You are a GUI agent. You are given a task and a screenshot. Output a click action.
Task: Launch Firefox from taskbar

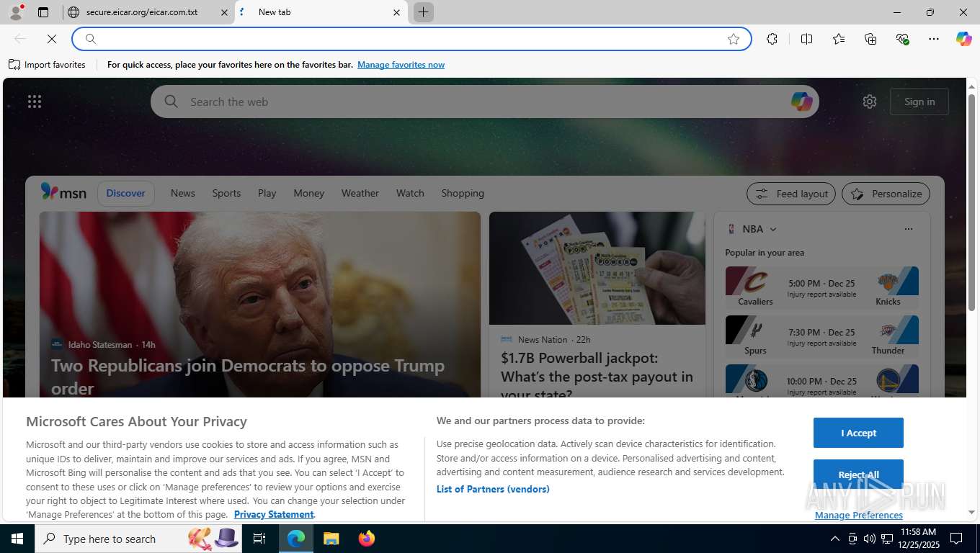367,539
